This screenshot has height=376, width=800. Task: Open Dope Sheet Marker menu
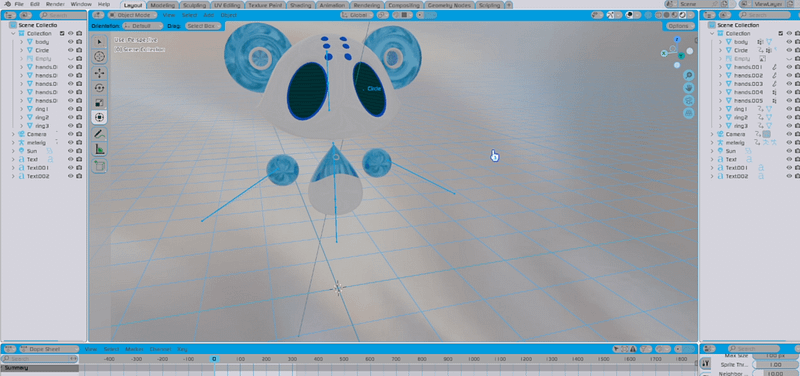[134, 349]
